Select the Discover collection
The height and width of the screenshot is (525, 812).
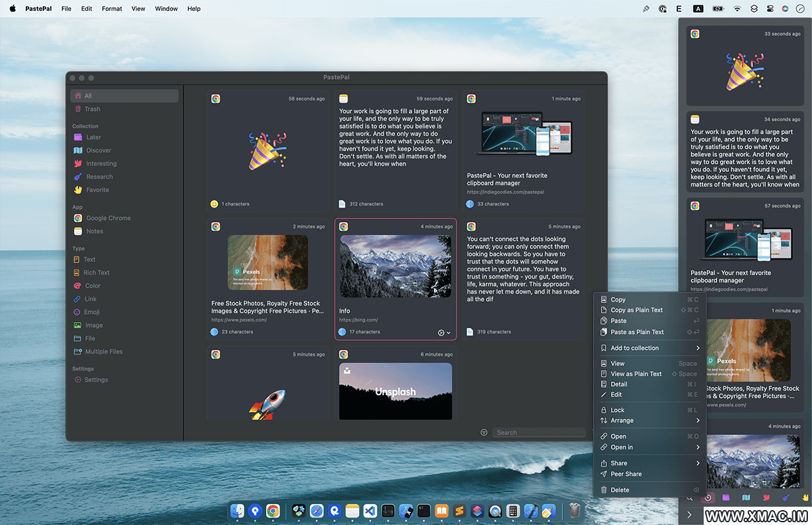coord(98,150)
